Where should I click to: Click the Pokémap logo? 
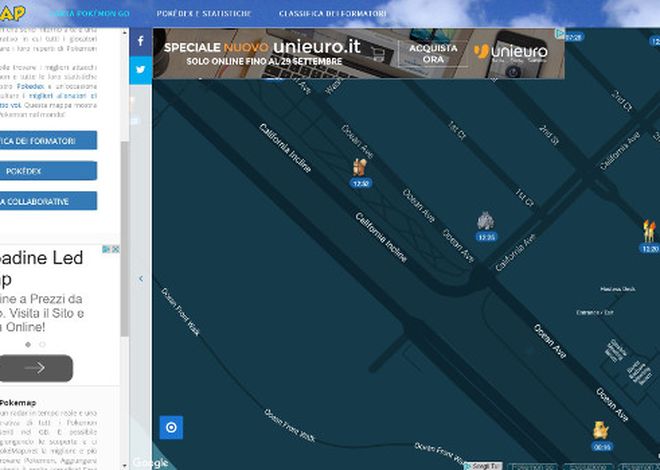tap(12, 13)
